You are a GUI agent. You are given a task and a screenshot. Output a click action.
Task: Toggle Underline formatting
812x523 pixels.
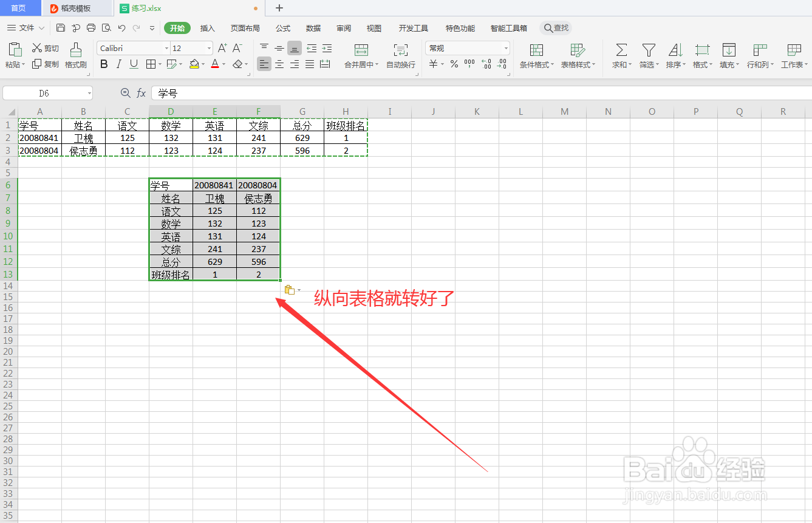click(134, 64)
